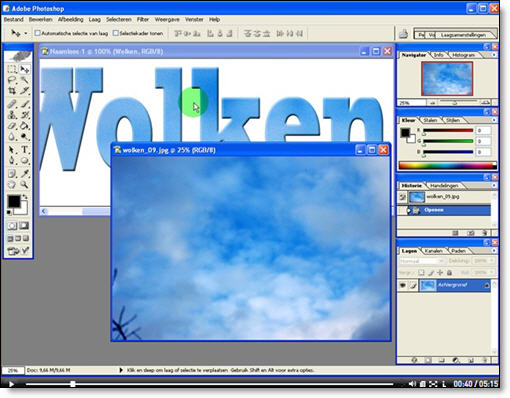Select the Openen history state

[x=444, y=210]
